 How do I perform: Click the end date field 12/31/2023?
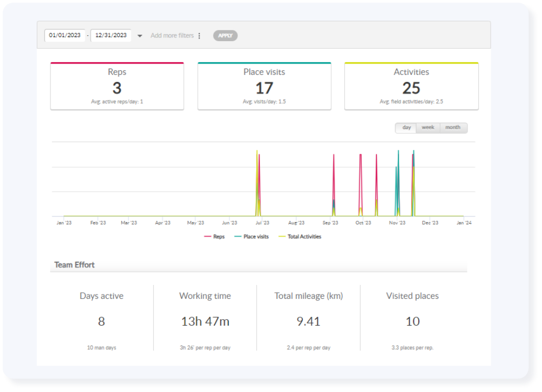tap(111, 35)
